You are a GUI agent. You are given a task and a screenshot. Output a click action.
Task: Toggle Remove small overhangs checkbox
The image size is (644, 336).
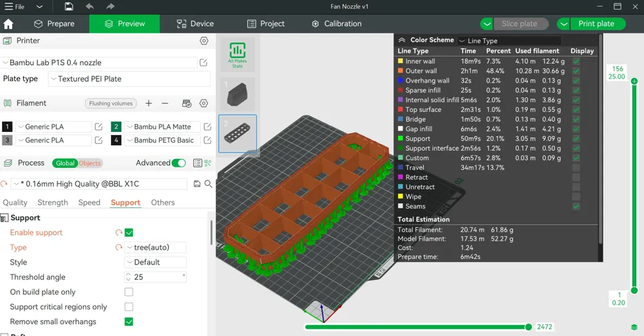point(129,322)
